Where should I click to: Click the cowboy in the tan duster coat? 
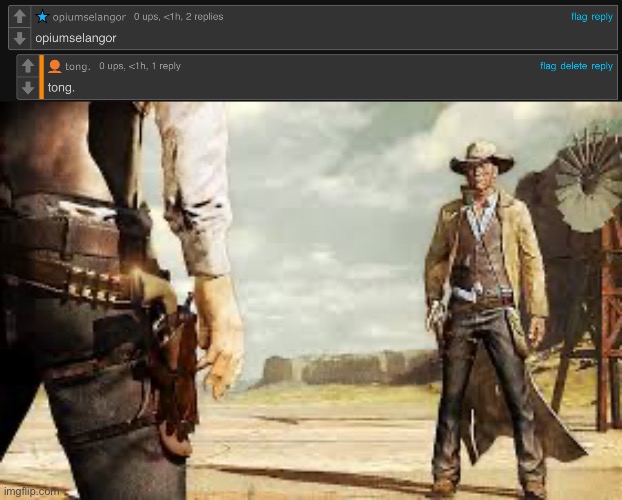point(480,300)
